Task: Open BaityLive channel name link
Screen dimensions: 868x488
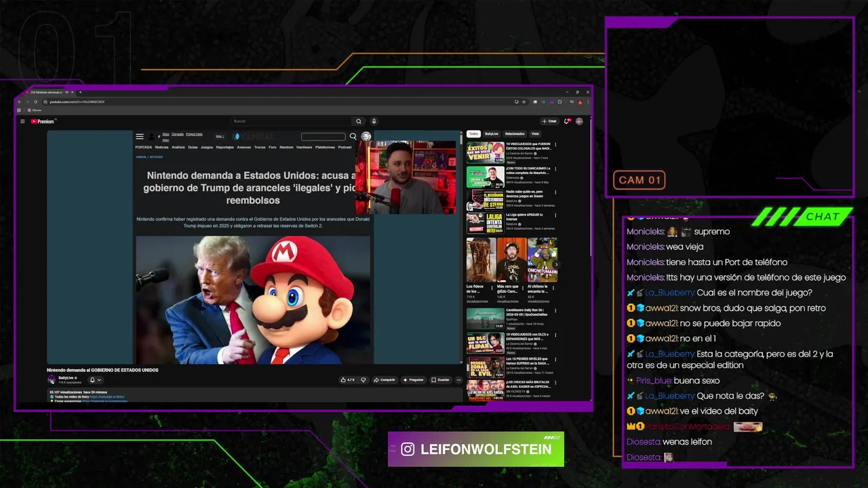Action: pyautogui.click(x=66, y=378)
